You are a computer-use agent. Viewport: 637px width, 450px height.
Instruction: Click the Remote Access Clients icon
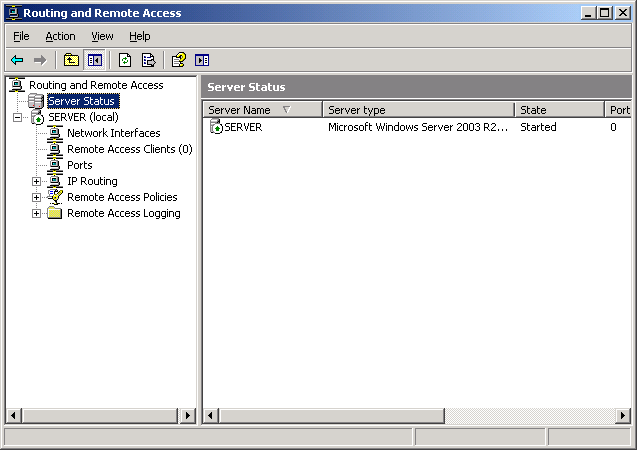point(55,149)
